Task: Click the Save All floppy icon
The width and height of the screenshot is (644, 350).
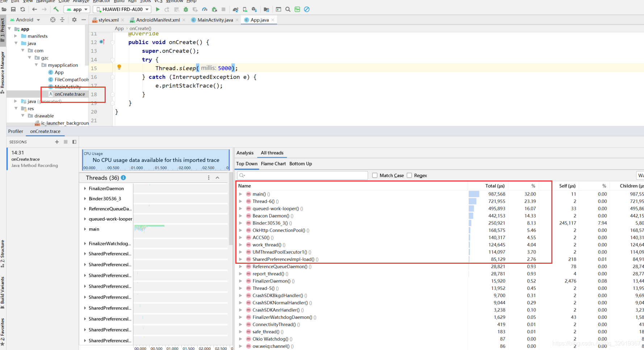Action: coord(13,9)
